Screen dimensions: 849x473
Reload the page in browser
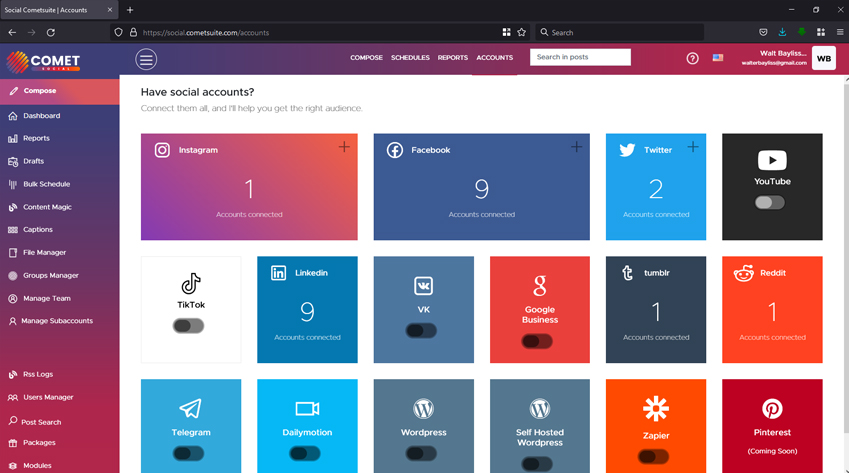[50, 32]
